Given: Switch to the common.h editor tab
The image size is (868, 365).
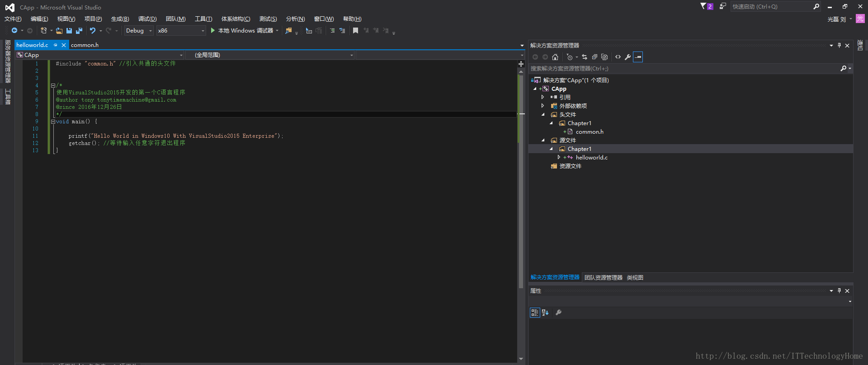Looking at the screenshot, I should (x=85, y=45).
